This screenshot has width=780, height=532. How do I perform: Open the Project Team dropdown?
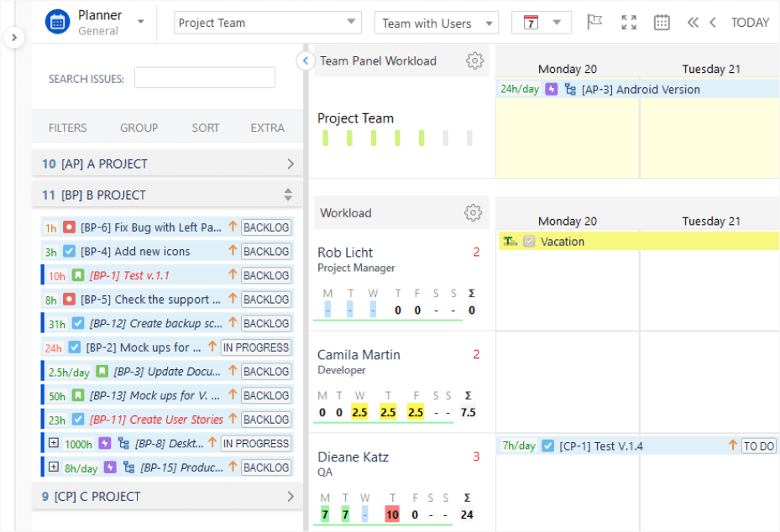tap(267, 22)
